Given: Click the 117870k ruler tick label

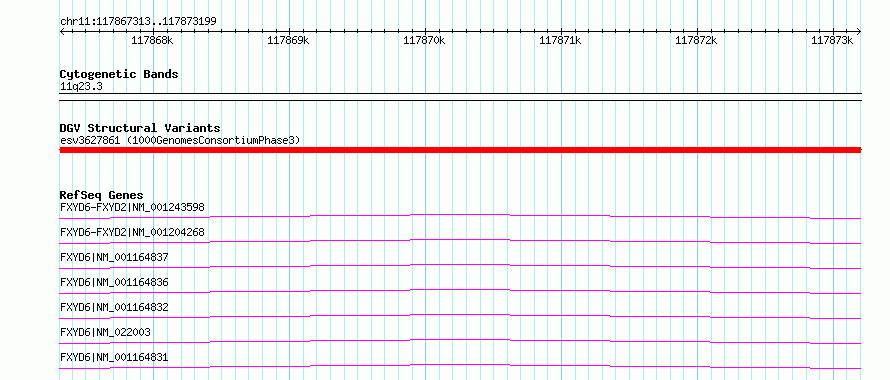Looking at the screenshot, I should [x=425, y=40].
